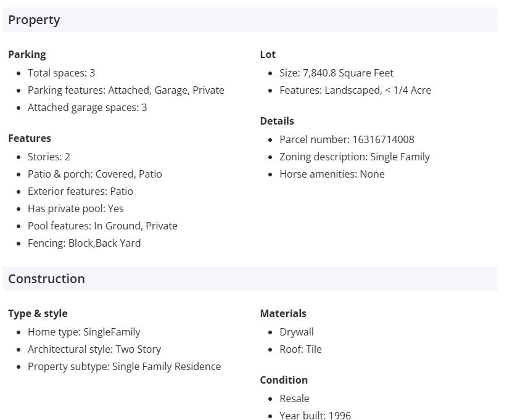The image size is (507, 420).
Task: Click the Total spaces: 3 entry
Action: (61, 73)
